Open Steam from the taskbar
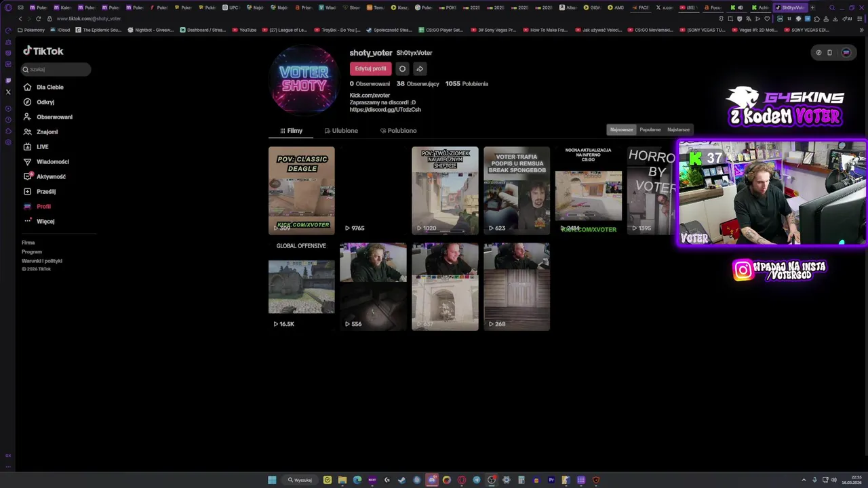This screenshot has width=868, height=488. coord(402,480)
